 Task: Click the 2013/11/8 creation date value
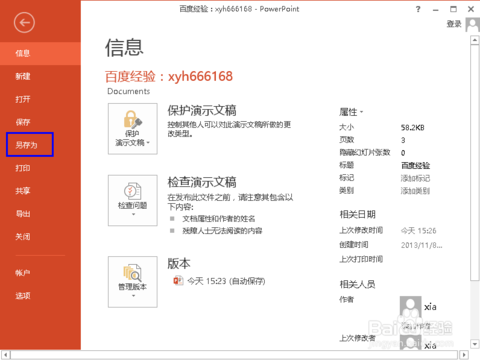coord(421,245)
